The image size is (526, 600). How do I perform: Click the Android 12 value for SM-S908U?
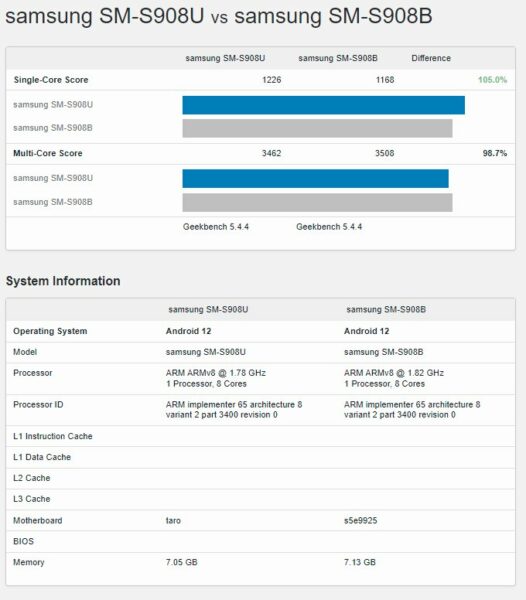(189, 331)
